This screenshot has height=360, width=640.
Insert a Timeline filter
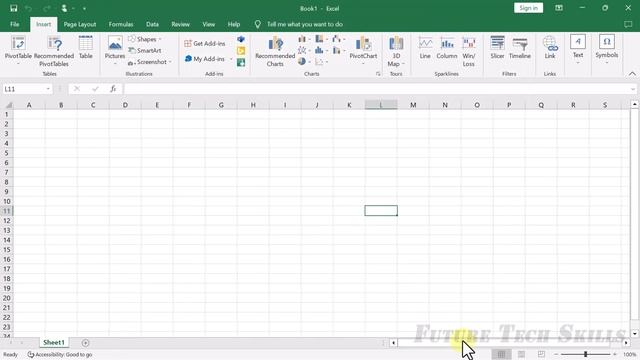point(520,48)
